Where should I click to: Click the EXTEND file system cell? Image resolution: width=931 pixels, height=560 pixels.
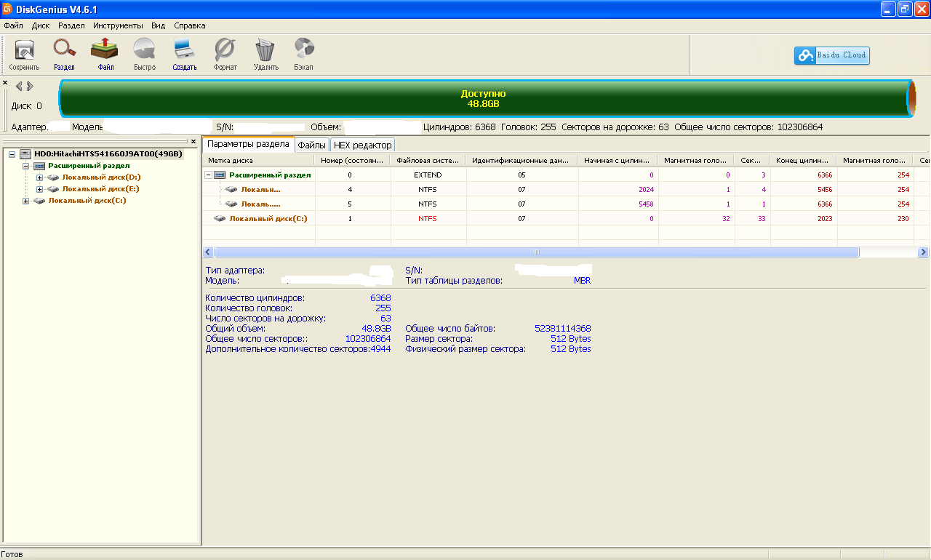click(428, 175)
